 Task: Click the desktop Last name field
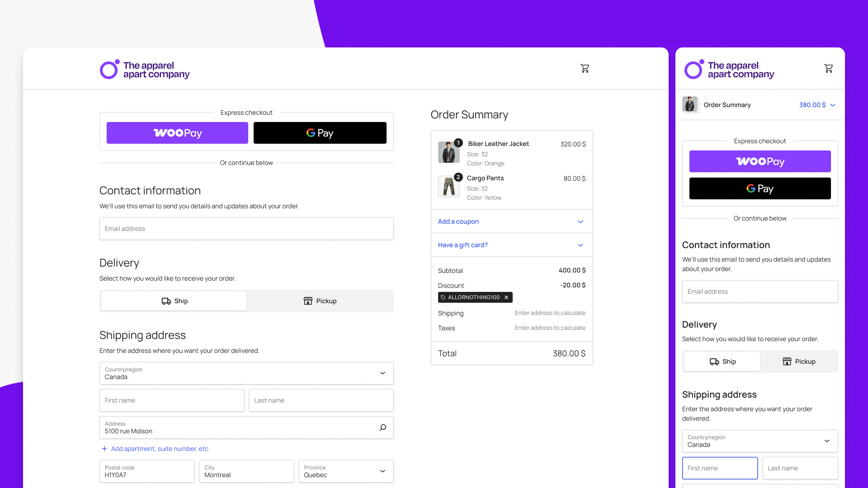coord(321,400)
